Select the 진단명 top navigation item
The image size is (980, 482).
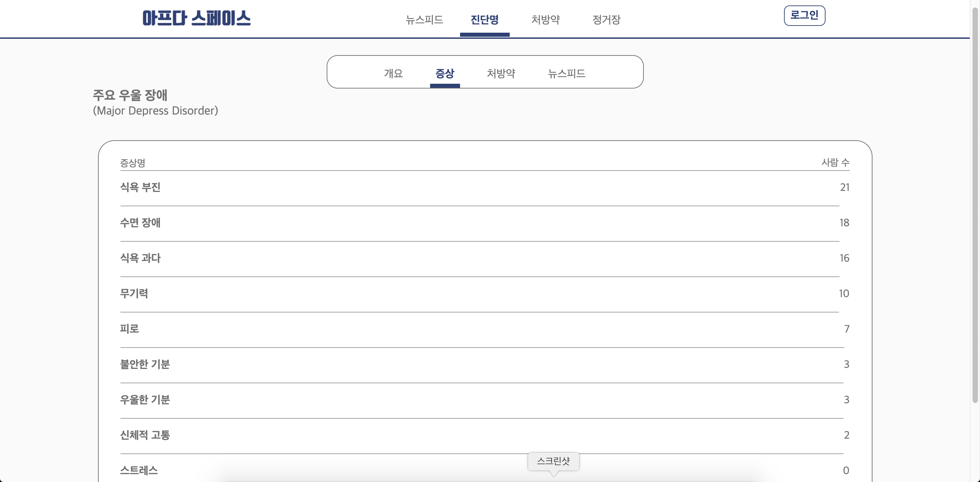(x=484, y=19)
